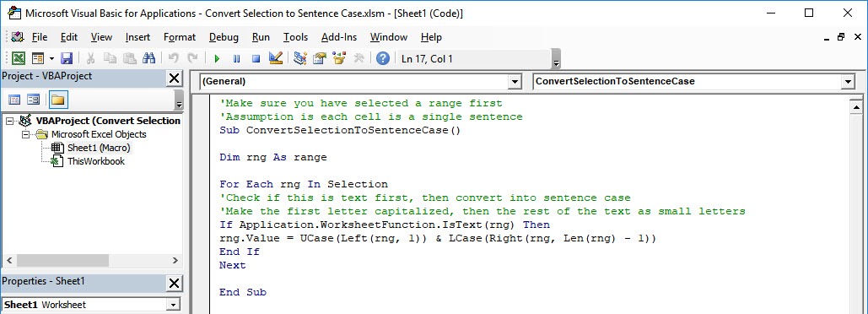Open Find with the binoculars icon
868x314 pixels.
(148, 58)
